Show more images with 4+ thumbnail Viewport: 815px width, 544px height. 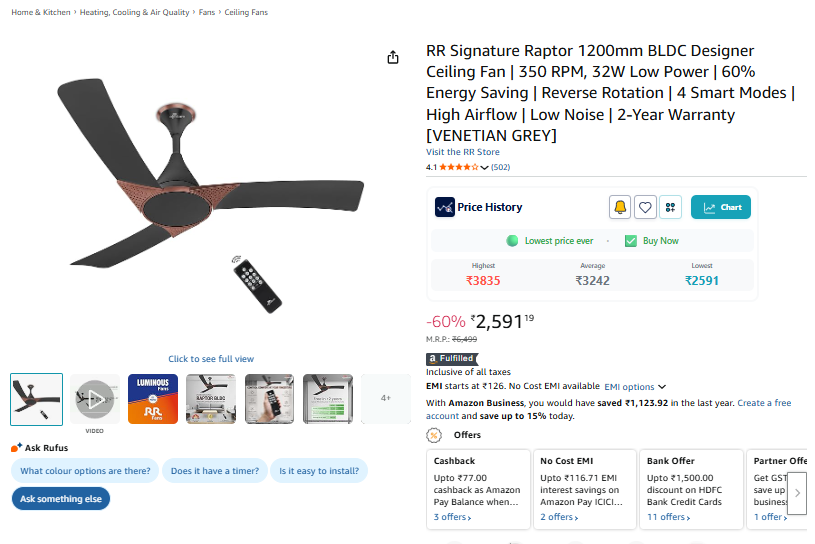386,398
